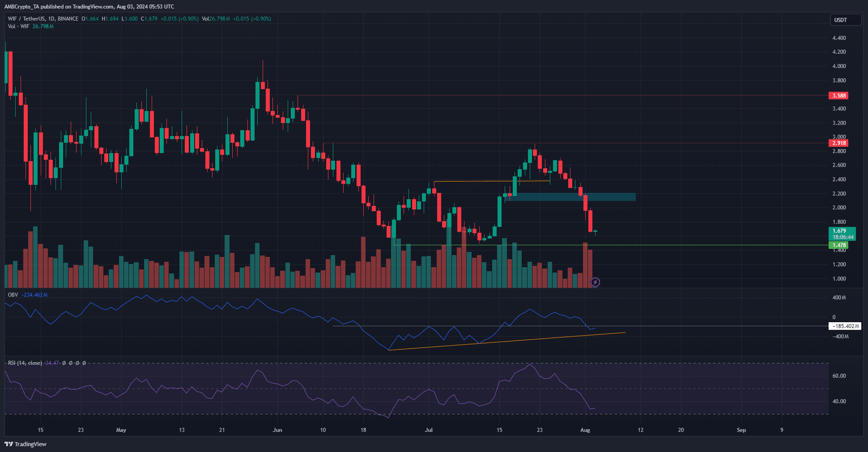Click the 20 date label on time axis
Image resolution: width=868 pixels, height=452 pixels.
click(x=681, y=430)
